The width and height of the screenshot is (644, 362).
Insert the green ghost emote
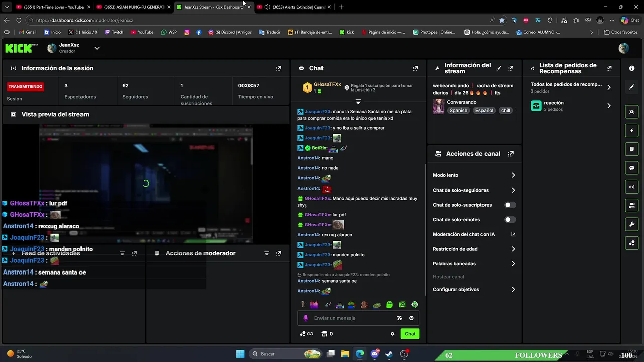coord(389,304)
